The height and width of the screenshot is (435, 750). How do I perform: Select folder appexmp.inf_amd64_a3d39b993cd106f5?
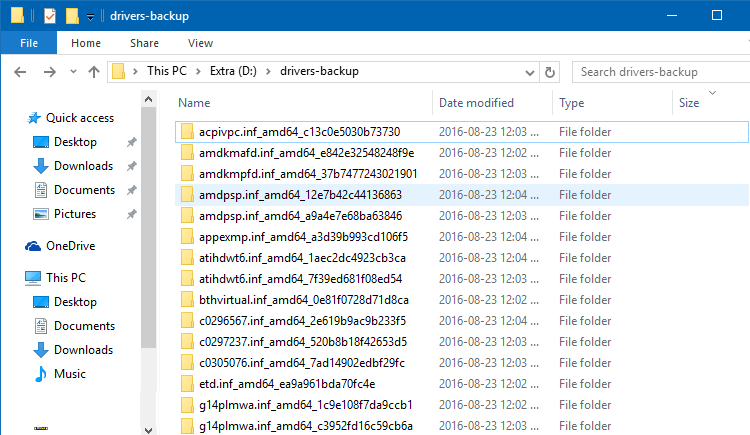[462, 237]
